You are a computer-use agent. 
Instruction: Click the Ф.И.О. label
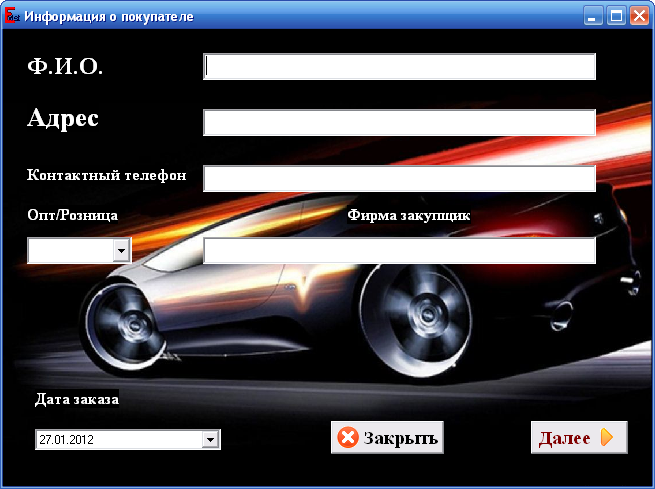pos(65,66)
